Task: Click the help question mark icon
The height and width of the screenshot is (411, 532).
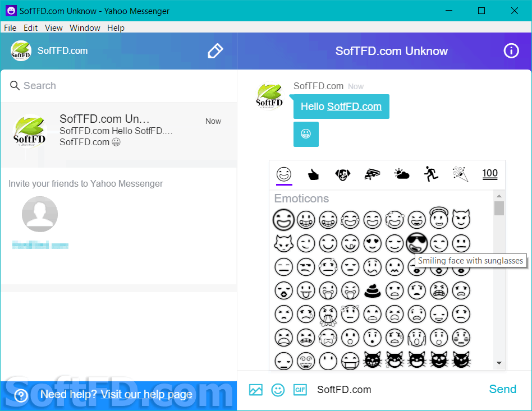Action: (21, 395)
